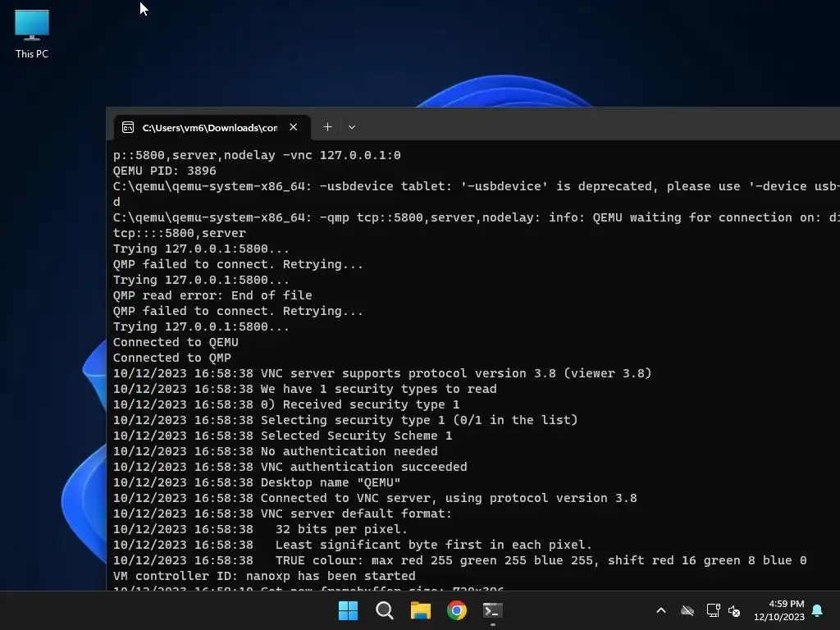Click the "QEMU waiting for connection on" line
This screenshot has width=840, height=630.
[x=477, y=217]
